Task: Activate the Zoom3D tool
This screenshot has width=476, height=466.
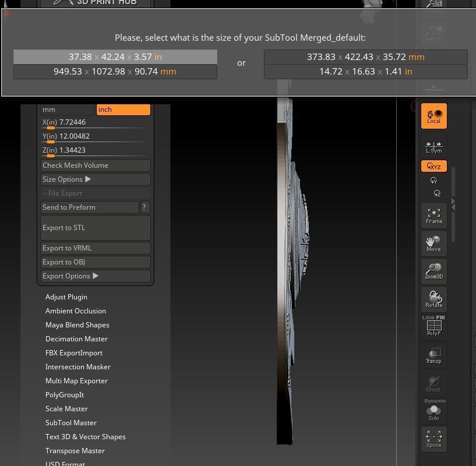Action: click(x=433, y=271)
